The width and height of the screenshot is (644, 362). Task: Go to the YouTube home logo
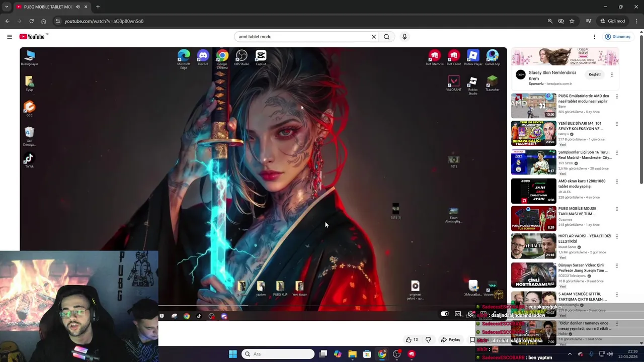[x=32, y=37]
